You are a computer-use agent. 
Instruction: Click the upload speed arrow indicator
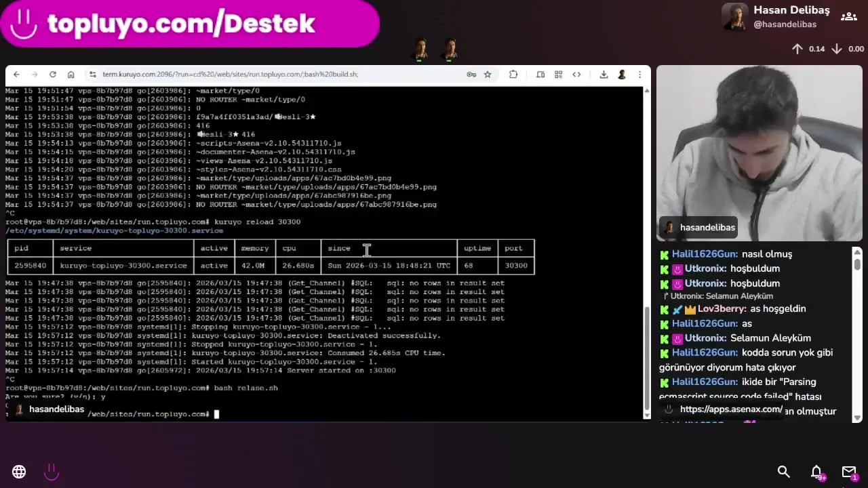pos(797,49)
